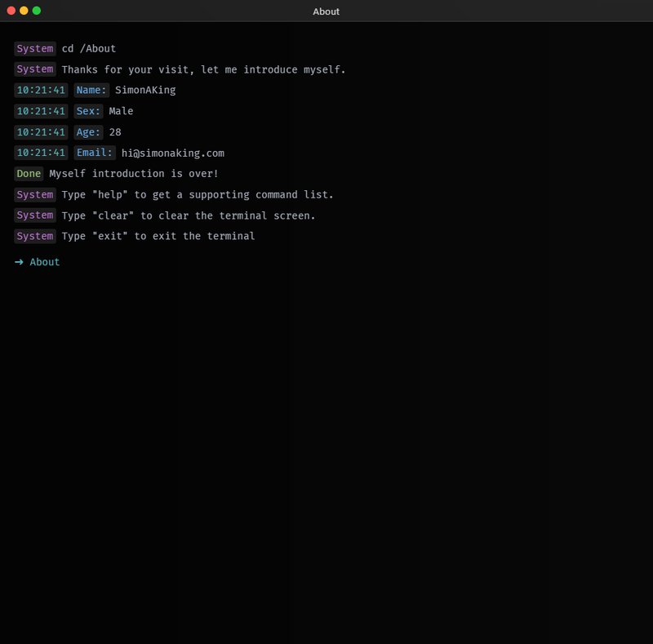Select the "Male" value
The width and height of the screenshot is (653, 644).
click(121, 111)
